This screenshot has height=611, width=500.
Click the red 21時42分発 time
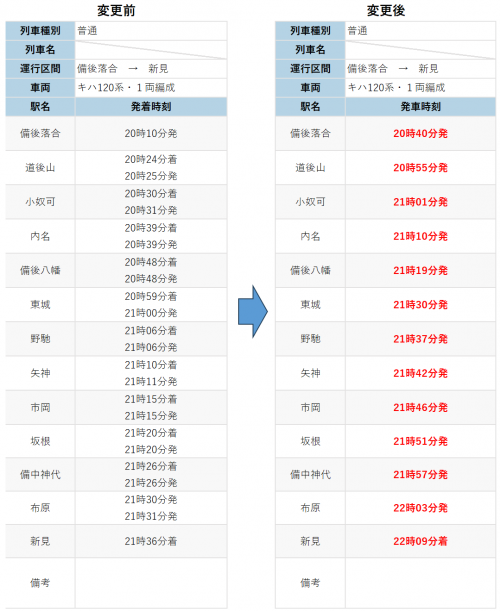coord(420,373)
